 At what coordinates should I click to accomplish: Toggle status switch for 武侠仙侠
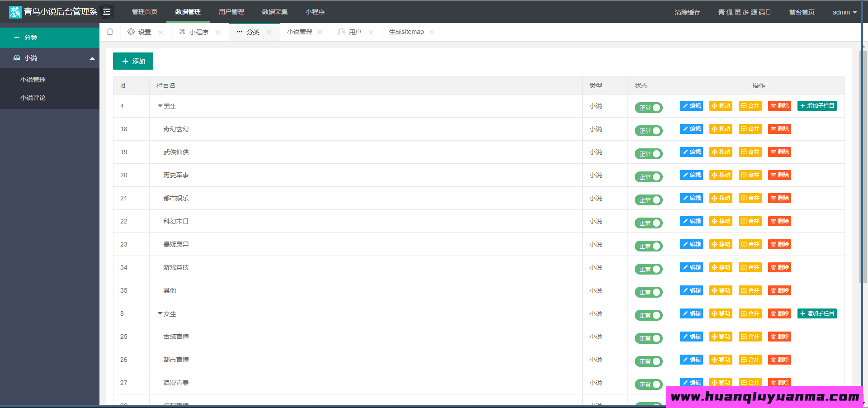649,154
